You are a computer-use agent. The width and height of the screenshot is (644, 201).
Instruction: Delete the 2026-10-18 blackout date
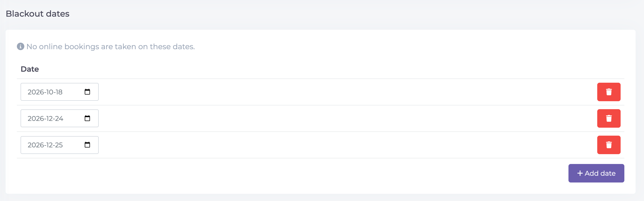[x=609, y=92]
